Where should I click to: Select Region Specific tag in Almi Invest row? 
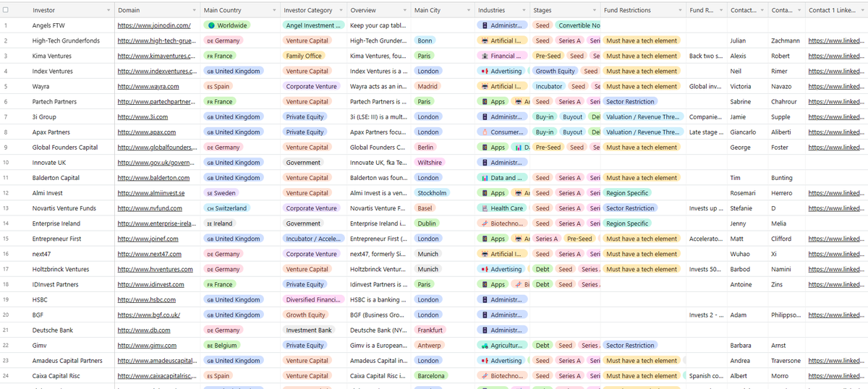(x=627, y=193)
